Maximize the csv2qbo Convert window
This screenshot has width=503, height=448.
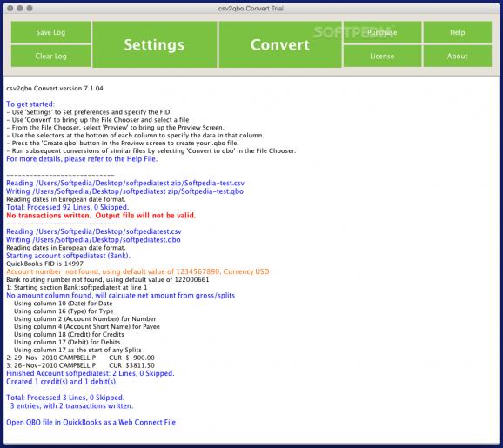coord(30,9)
